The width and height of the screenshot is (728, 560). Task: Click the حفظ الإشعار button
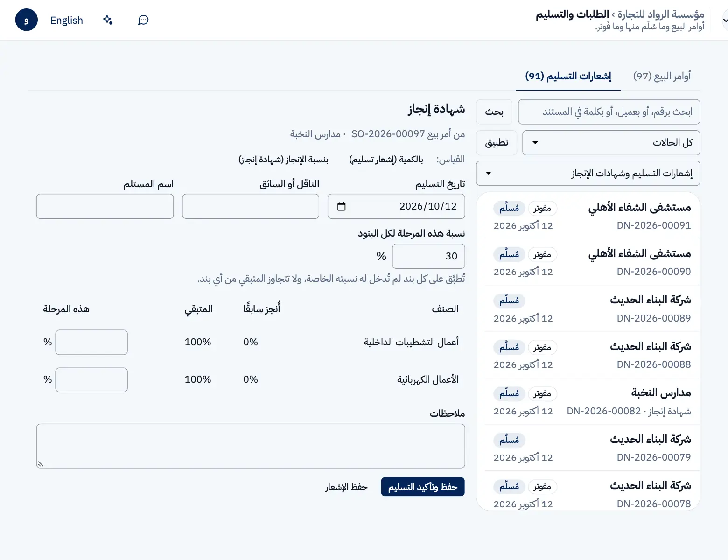coord(346,487)
